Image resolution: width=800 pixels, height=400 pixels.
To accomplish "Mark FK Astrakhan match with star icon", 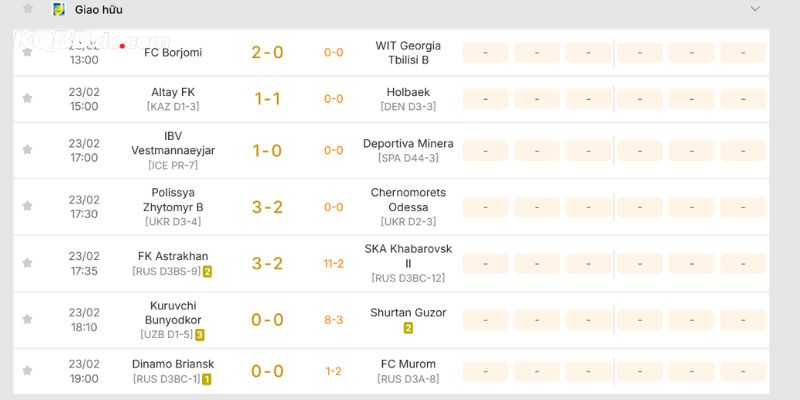I will point(27,263).
